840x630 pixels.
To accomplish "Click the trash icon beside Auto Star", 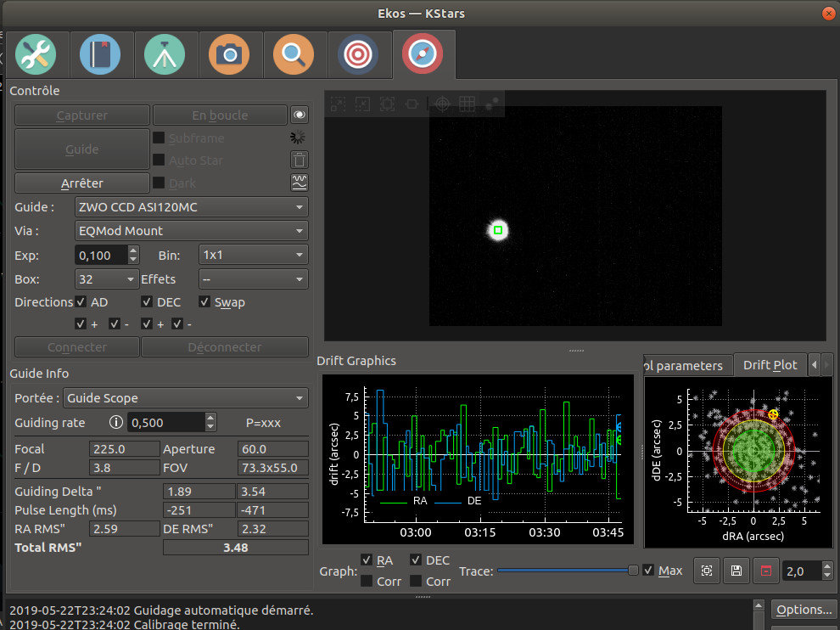I will coord(299,160).
